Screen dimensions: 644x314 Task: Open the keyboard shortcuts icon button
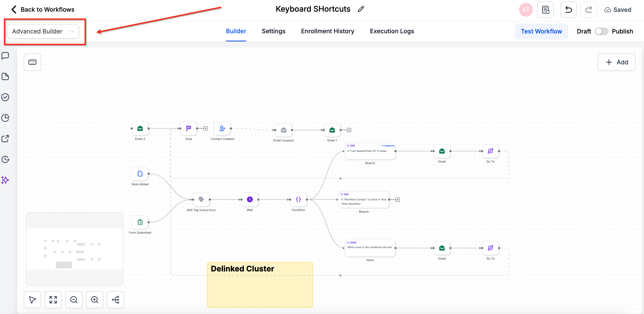coord(32,62)
